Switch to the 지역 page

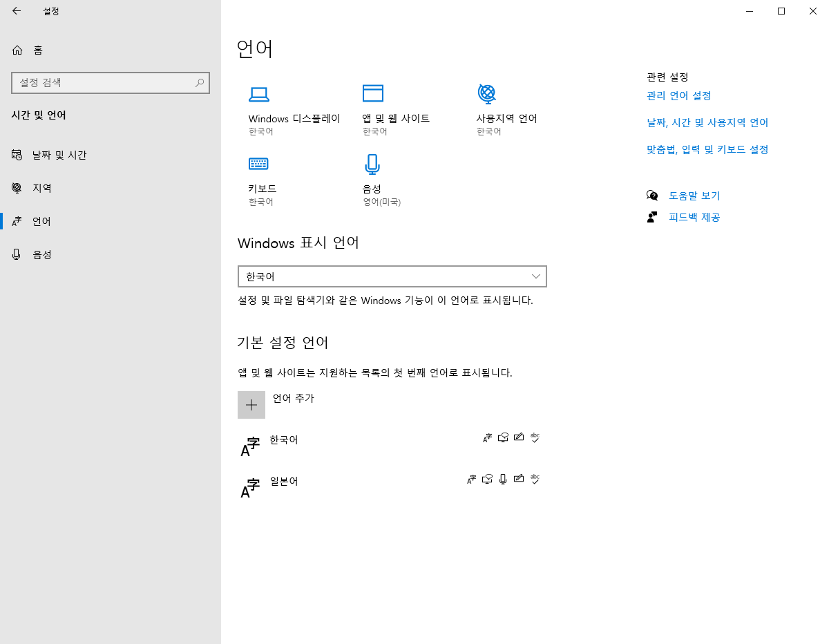point(111,188)
